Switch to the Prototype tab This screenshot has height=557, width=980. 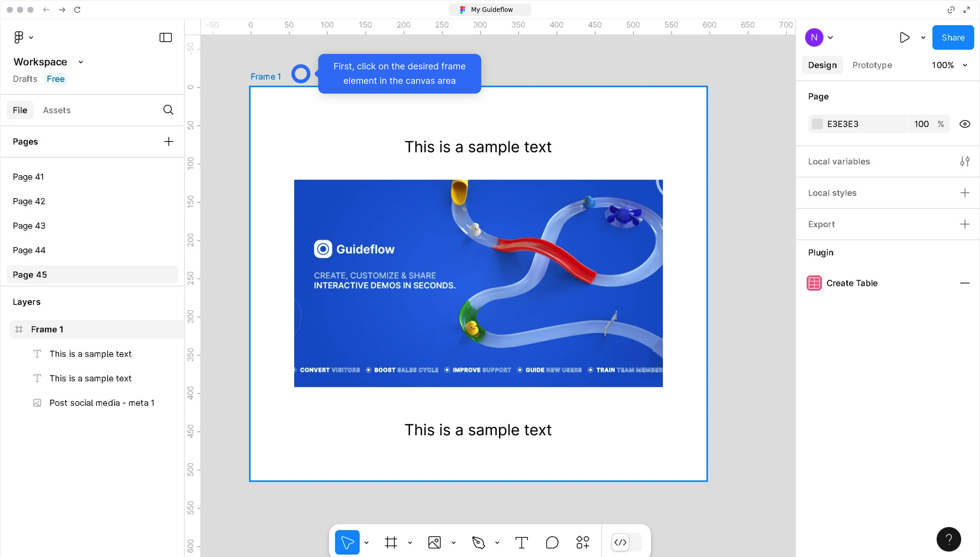pos(872,65)
